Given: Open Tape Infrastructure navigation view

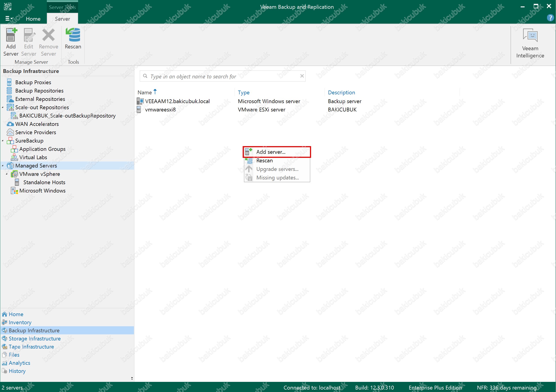Looking at the screenshot, I should tap(31, 347).
